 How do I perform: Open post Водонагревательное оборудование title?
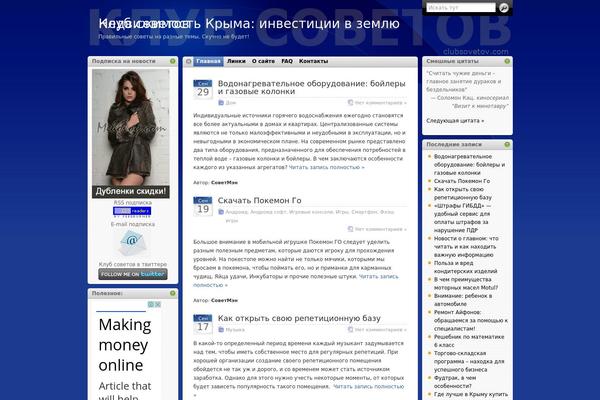click(311, 87)
